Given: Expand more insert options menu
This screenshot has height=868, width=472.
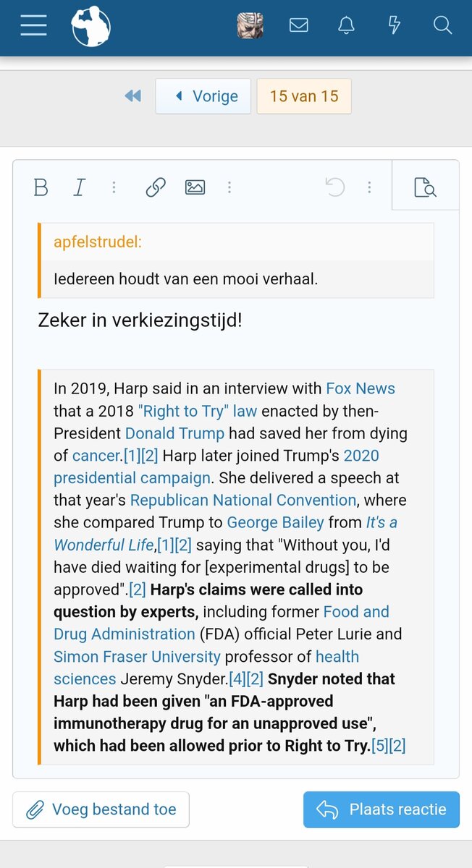Looking at the screenshot, I should point(229,188).
